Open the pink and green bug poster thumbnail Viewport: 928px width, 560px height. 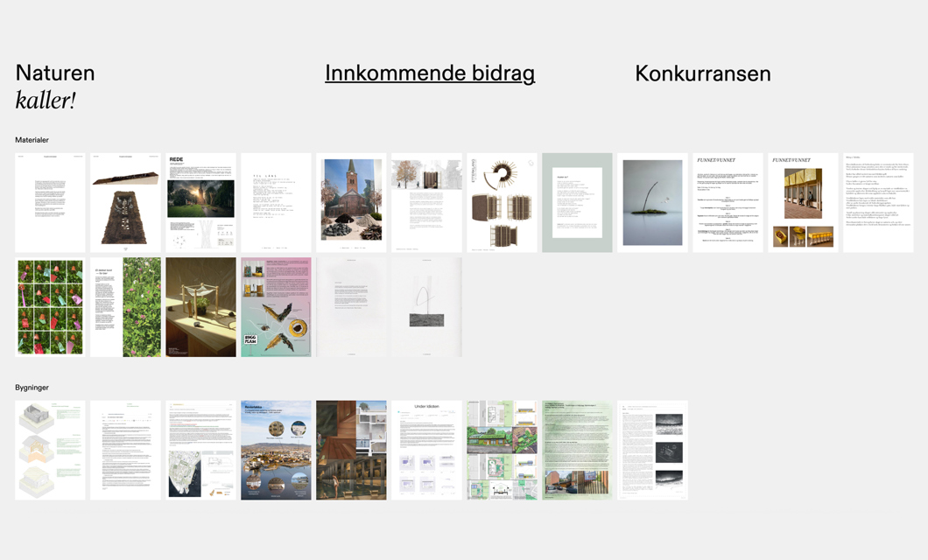[x=276, y=307]
